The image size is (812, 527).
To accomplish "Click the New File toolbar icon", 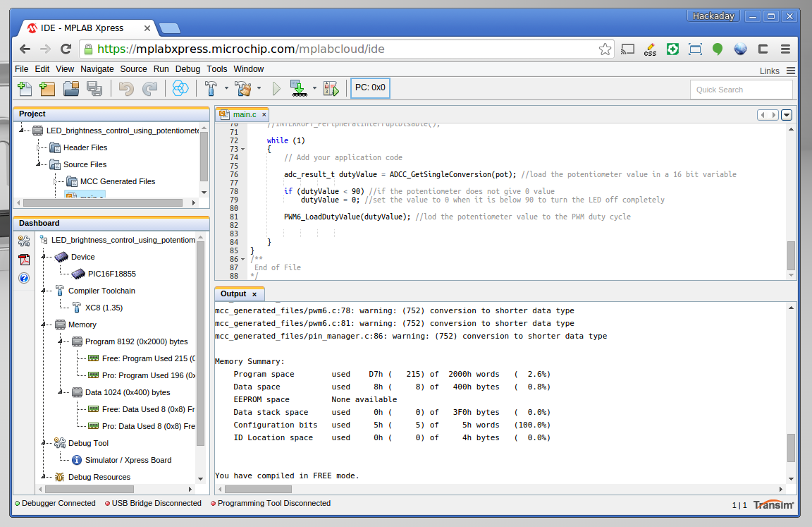I will coord(25,88).
